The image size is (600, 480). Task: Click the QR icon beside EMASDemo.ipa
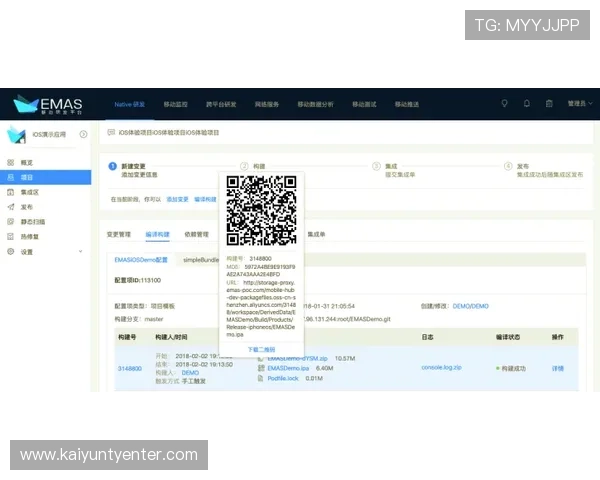point(261,368)
